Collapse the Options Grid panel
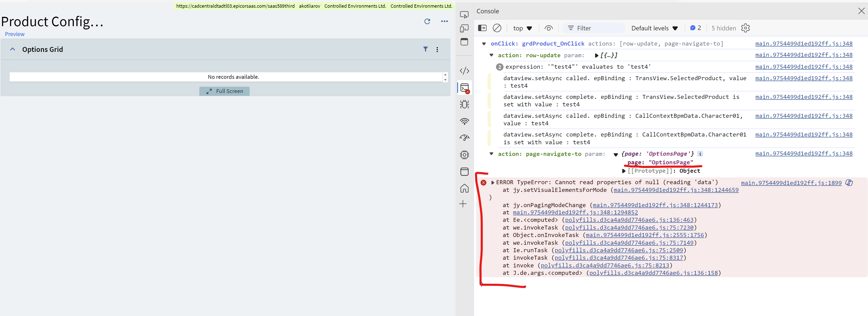Image resolution: width=868 pixels, height=316 pixels. pos(12,49)
